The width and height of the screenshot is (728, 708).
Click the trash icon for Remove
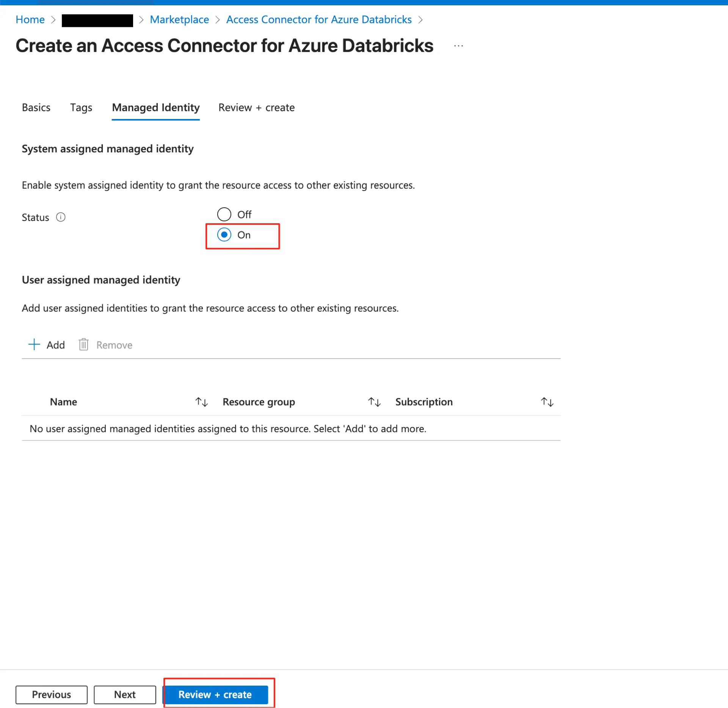83,345
